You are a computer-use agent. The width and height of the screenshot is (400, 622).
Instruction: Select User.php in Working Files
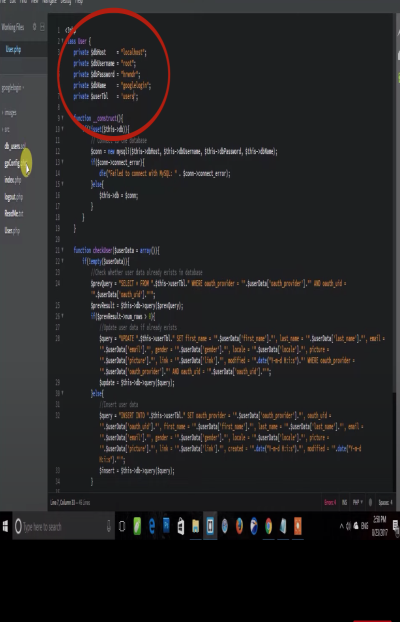pyautogui.click(x=13, y=50)
